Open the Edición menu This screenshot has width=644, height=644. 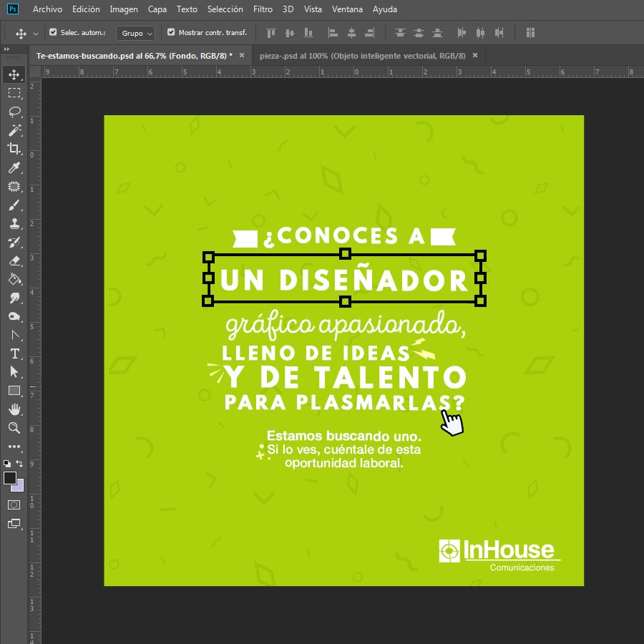click(86, 9)
